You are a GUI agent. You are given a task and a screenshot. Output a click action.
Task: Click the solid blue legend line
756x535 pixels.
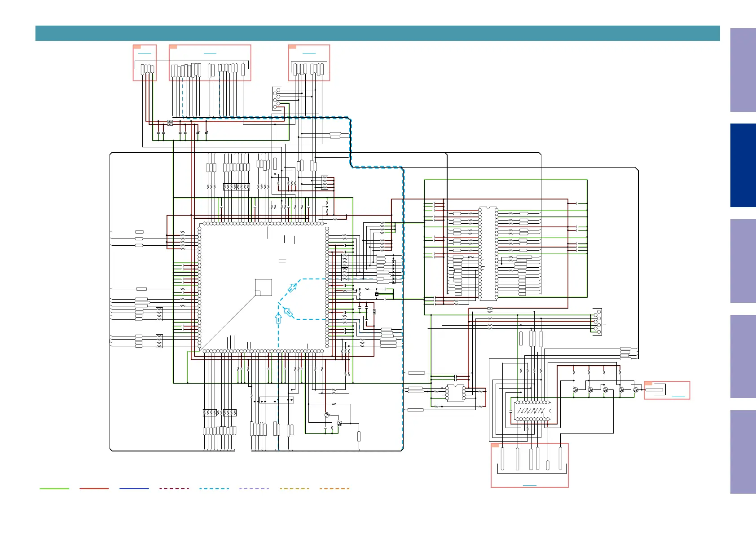point(134,488)
